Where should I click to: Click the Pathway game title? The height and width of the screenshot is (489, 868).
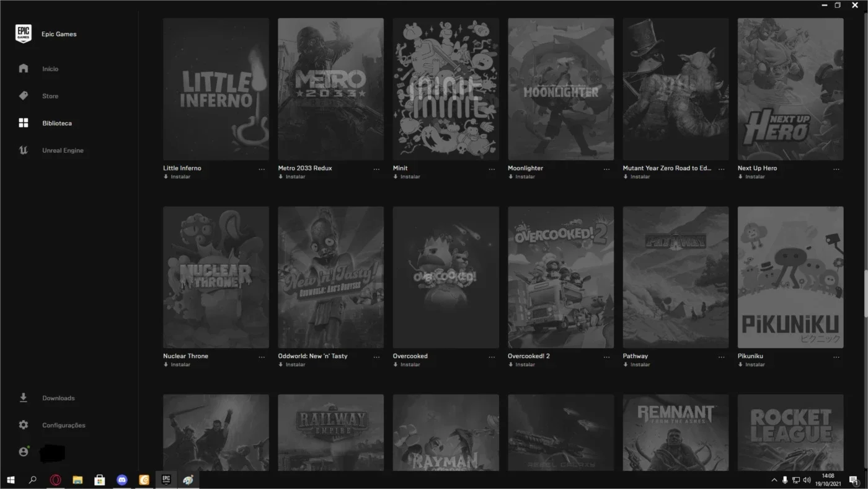coord(635,356)
